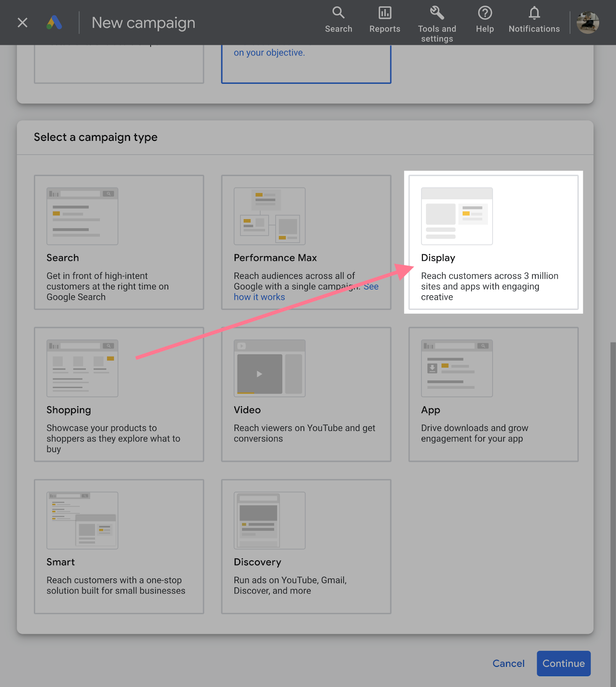This screenshot has width=616, height=687.
Task: Click the 'on your objective.' text
Action: [x=269, y=52]
